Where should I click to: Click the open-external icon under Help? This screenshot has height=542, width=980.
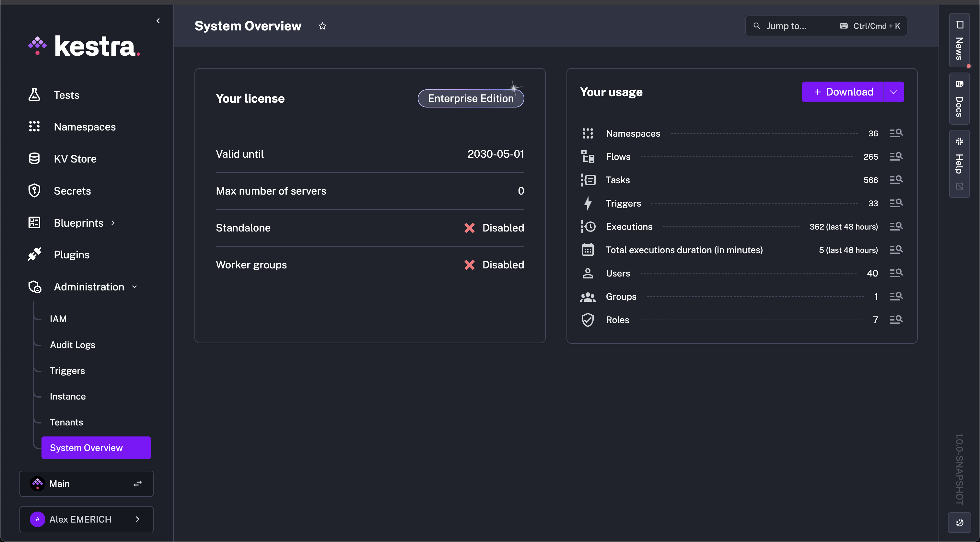960,186
